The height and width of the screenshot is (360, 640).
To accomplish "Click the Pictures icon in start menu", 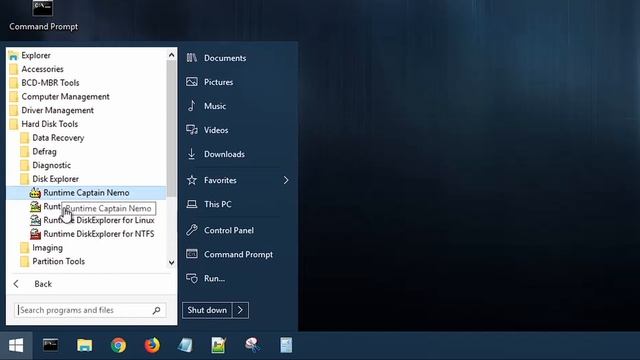I will (192, 82).
